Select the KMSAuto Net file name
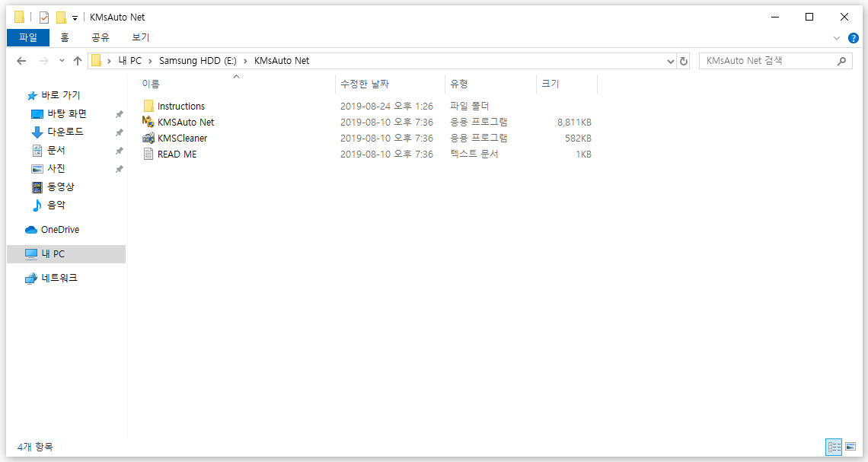Image resolution: width=868 pixels, height=462 pixels. pyautogui.click(x=186, y=123)
